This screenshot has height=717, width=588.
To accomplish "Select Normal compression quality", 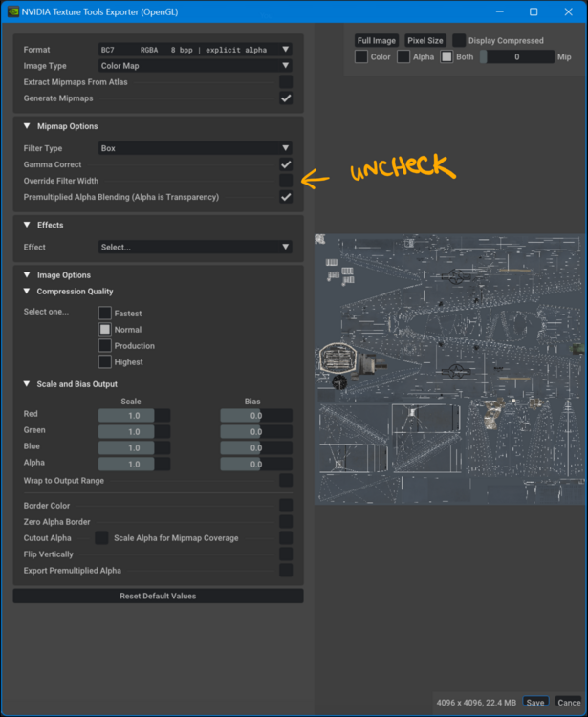I will [x=105, y=329].
